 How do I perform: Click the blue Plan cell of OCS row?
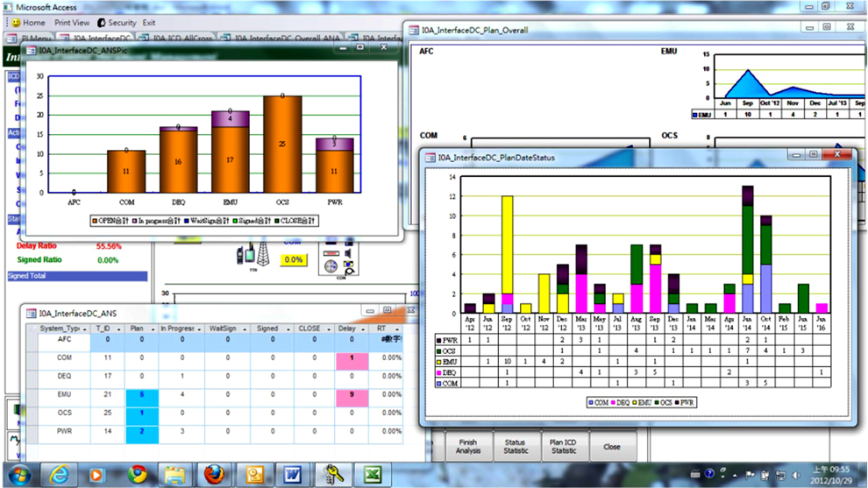point(142,416)
